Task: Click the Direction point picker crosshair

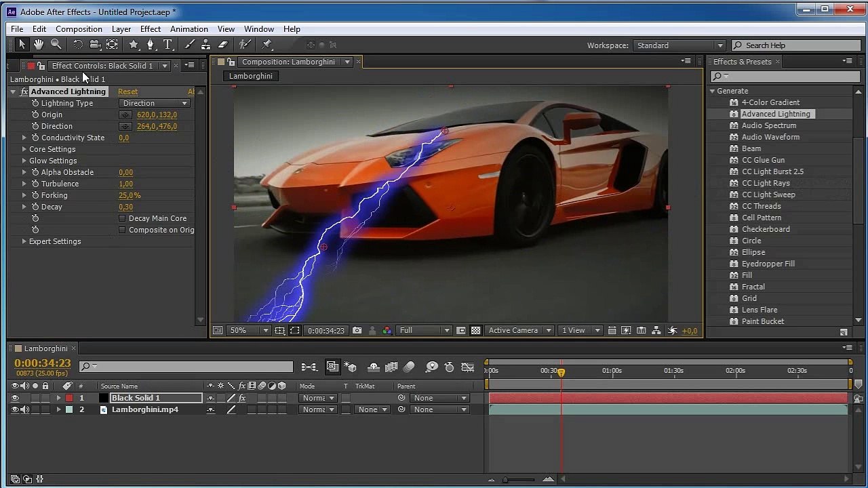Action: point(125,127)
